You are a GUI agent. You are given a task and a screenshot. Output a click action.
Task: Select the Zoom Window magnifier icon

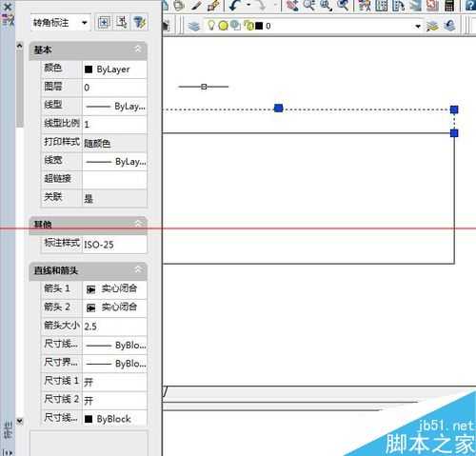(x=326, y=5)
